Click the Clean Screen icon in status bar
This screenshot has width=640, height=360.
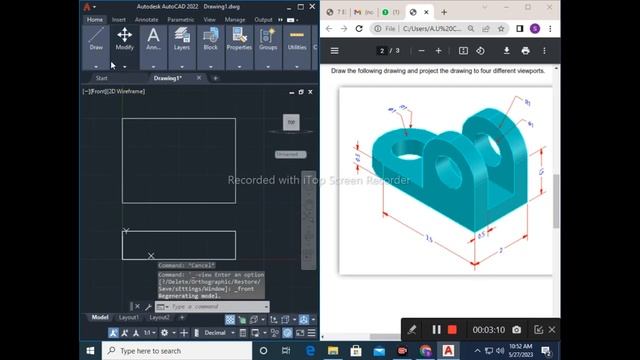pyautogui.click(x=300, y=333)
